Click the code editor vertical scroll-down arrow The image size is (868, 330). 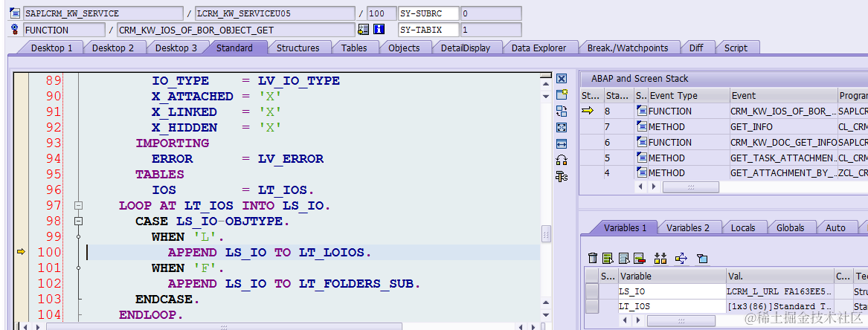click(x=547, y=315)
